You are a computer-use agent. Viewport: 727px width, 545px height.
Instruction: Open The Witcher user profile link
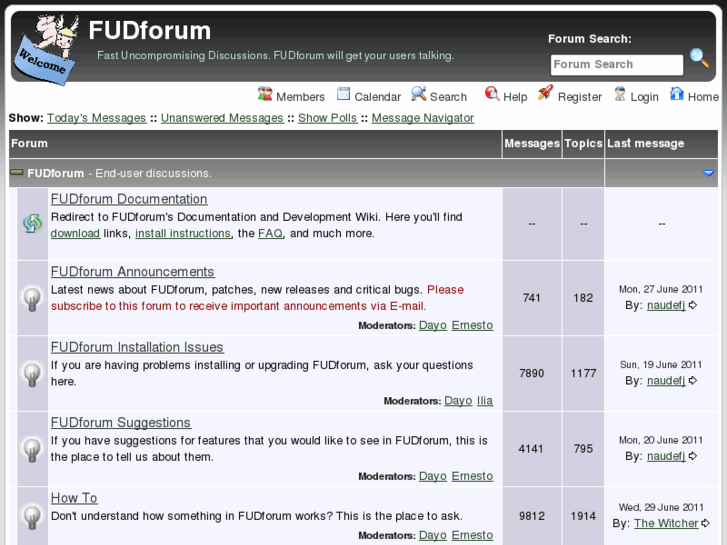pyautogui.click(x=666, y=523)
